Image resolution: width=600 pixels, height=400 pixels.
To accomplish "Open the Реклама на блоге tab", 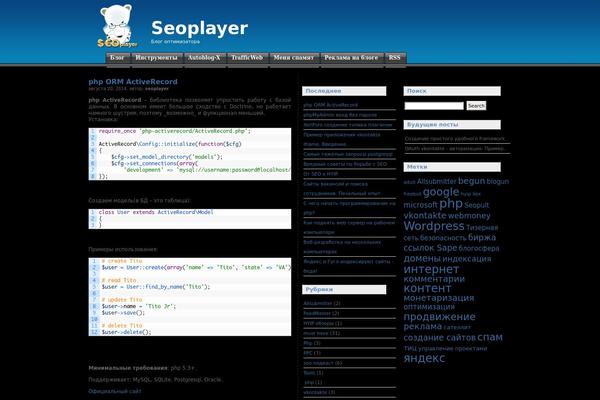I will point(351,58).
